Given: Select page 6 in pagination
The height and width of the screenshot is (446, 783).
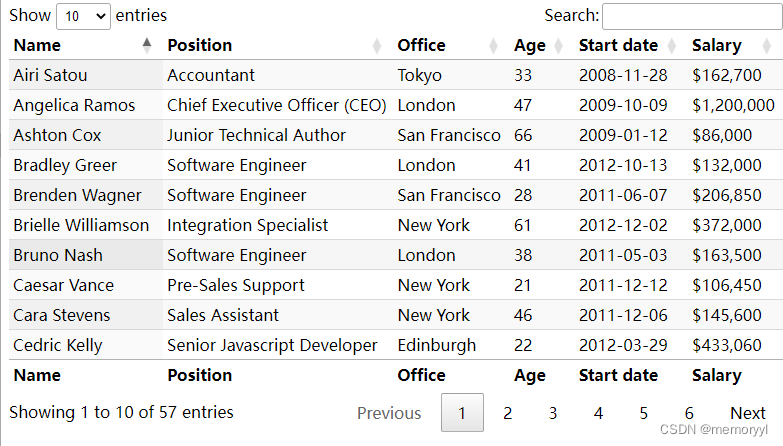Looking at the screenshot, I should [689, 413].
